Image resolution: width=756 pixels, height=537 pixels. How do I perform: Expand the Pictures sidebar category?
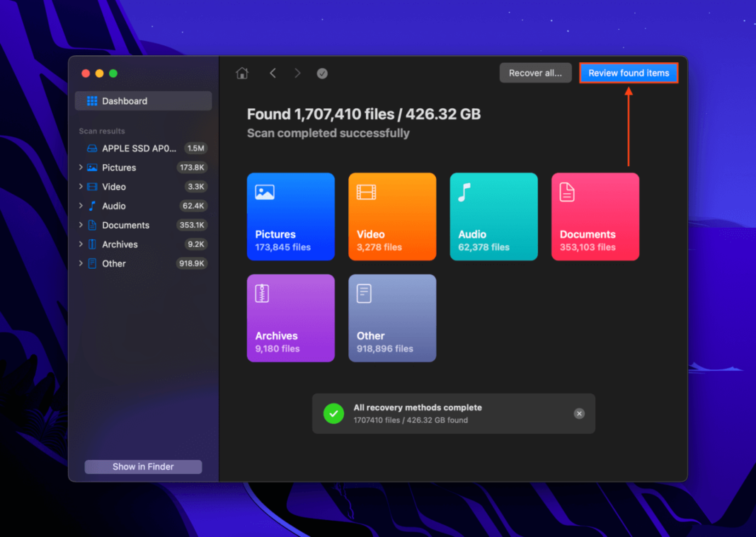81,168
